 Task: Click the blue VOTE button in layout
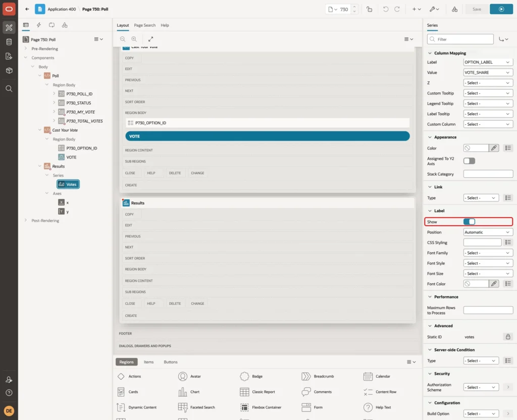pyautogui.click(x=268, y=136)
